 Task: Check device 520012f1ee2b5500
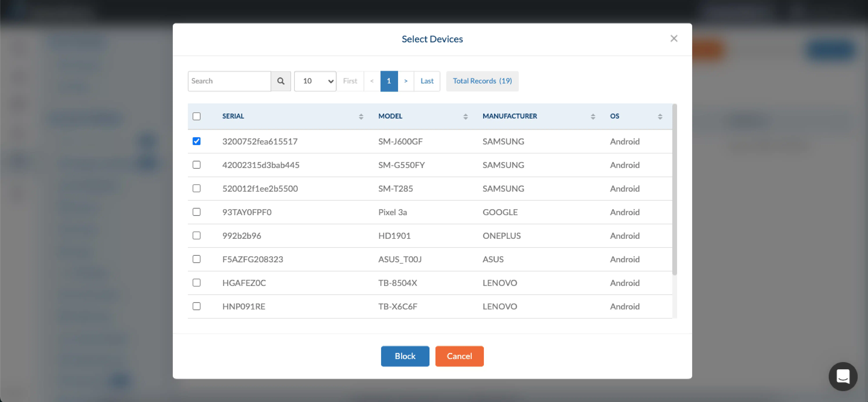click(x=196, y=188)
